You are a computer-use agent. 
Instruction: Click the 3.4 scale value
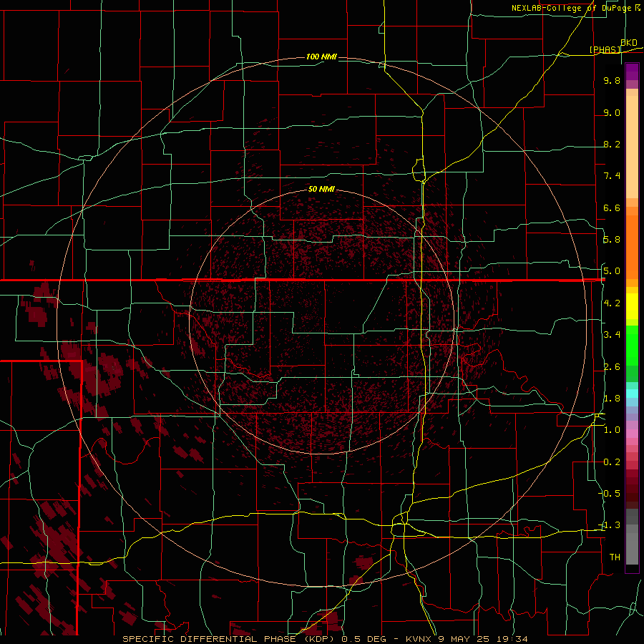point(612,335)
